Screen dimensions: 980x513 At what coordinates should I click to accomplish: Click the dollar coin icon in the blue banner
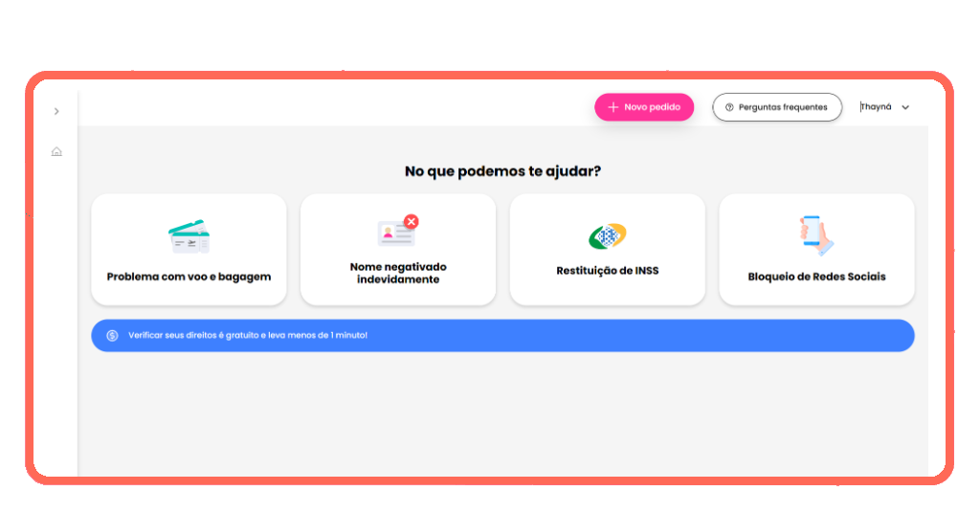tap(112, 336)
